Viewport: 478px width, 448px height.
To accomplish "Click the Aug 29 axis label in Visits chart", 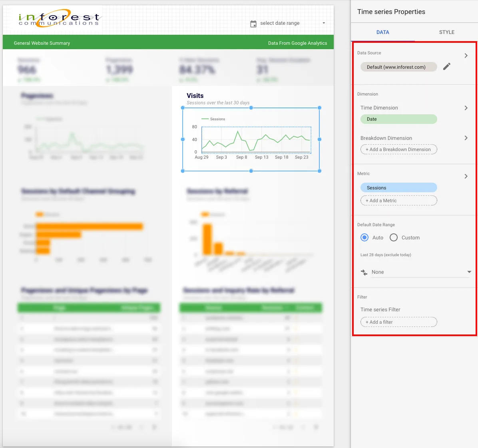I will [x=201, y=157].
